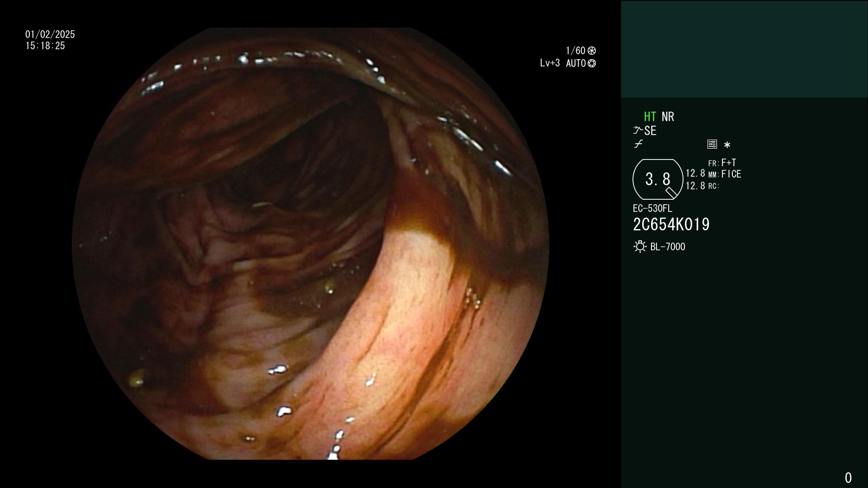This screenshot has height=488, width=868.
Task: Click the AUTO iris mode text
Action: 576,63
